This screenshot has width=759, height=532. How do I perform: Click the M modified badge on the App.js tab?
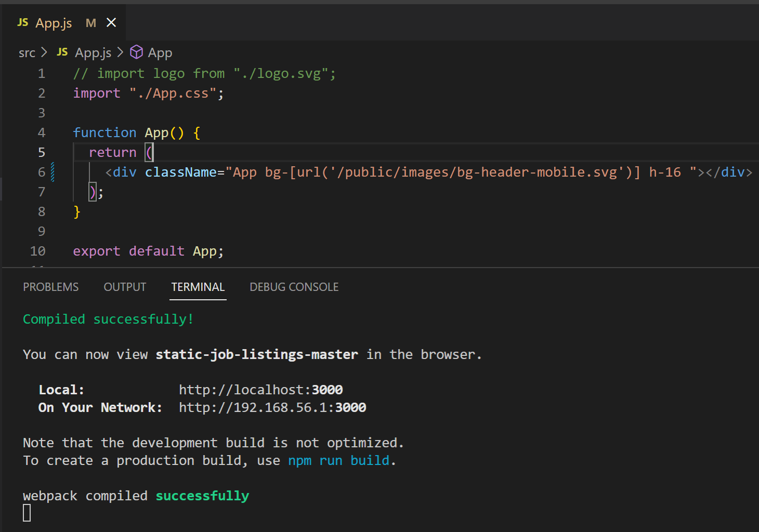(x=90, y=23)
